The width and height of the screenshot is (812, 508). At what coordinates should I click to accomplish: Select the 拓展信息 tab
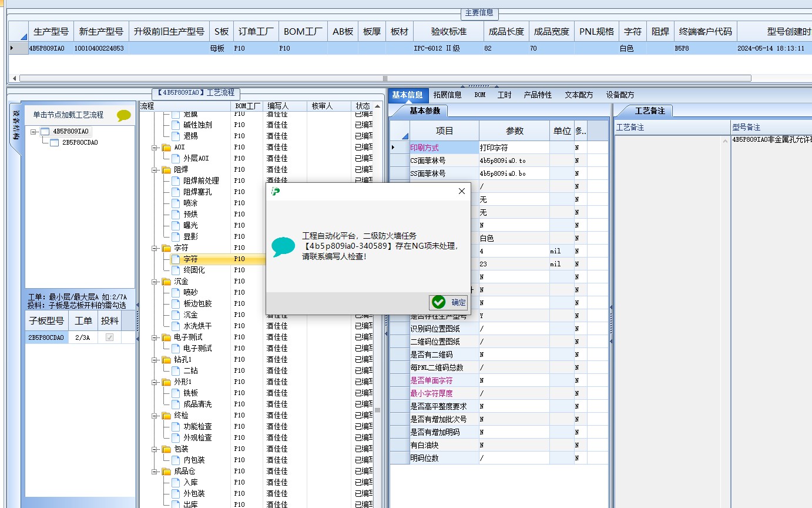447,95
